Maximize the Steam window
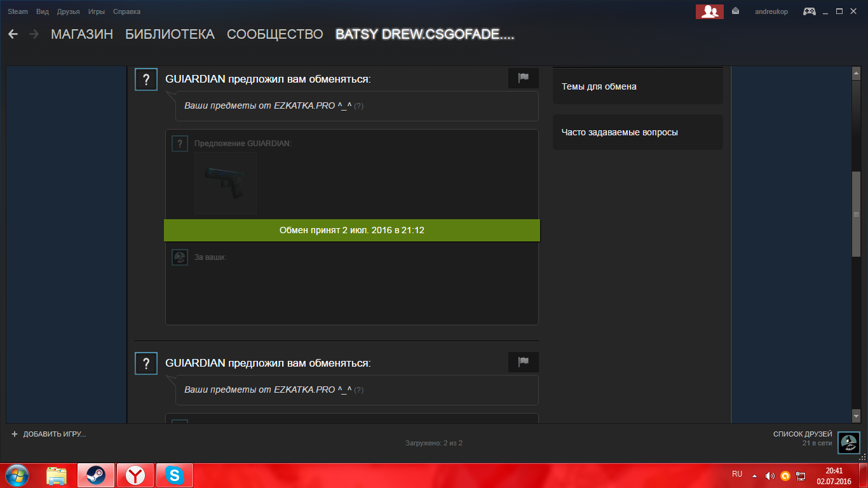The height and width of the screenshot is (488, 868). tap(839, 11)
